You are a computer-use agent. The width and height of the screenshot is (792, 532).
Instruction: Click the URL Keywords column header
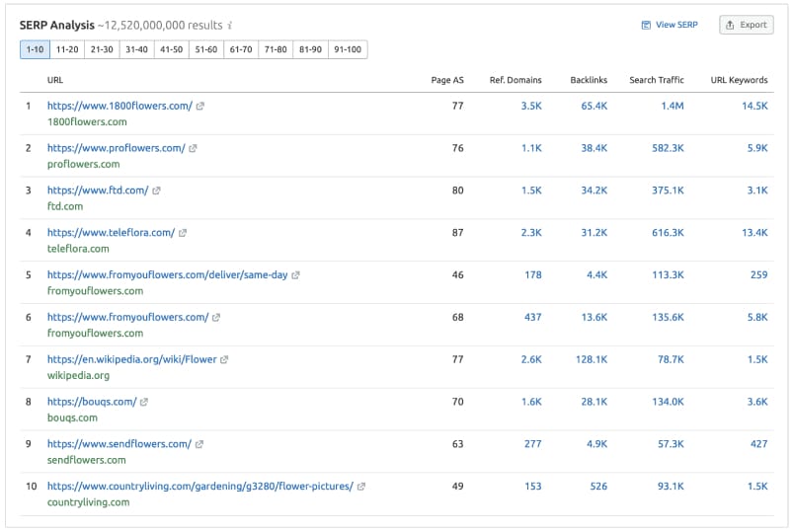point(739,80)
